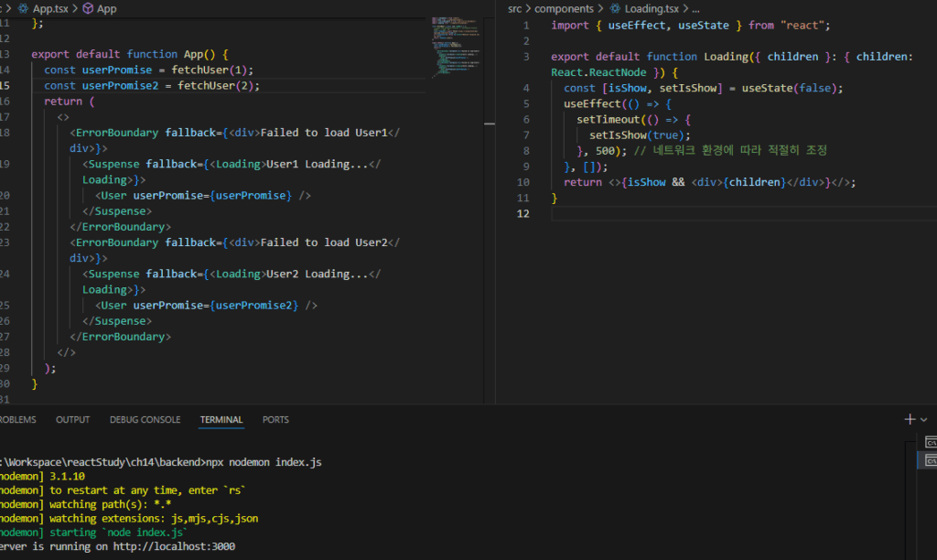Select the first terminal instance icon
Screen dimensions: 937x560
click(931, 443)
